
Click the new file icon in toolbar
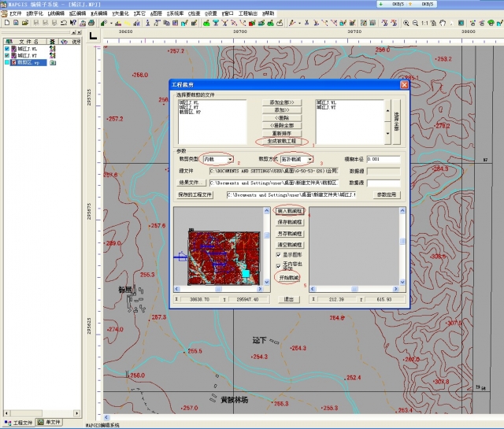pyautogui.click(x=6, y=24)
